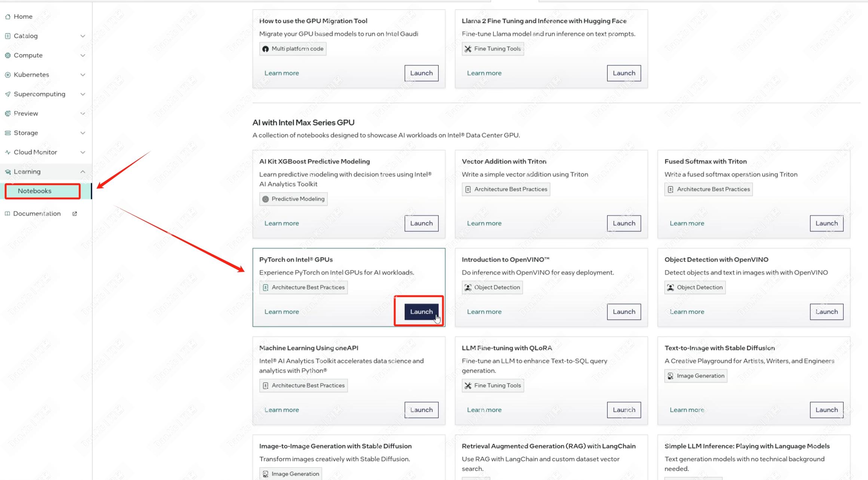Launch LLM Fine-tuning with QLoRA notebook
This screenshot has height=480, width=868.
[x=624, y=410]
